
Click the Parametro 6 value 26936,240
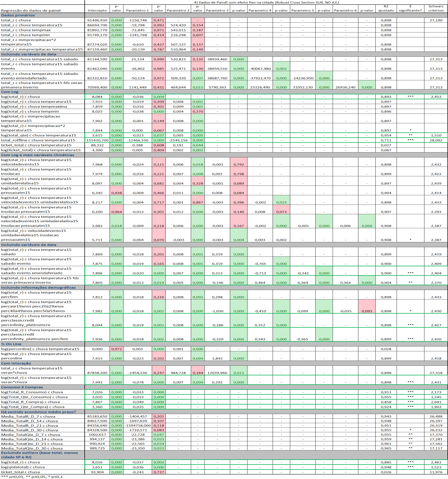(345, 87)
